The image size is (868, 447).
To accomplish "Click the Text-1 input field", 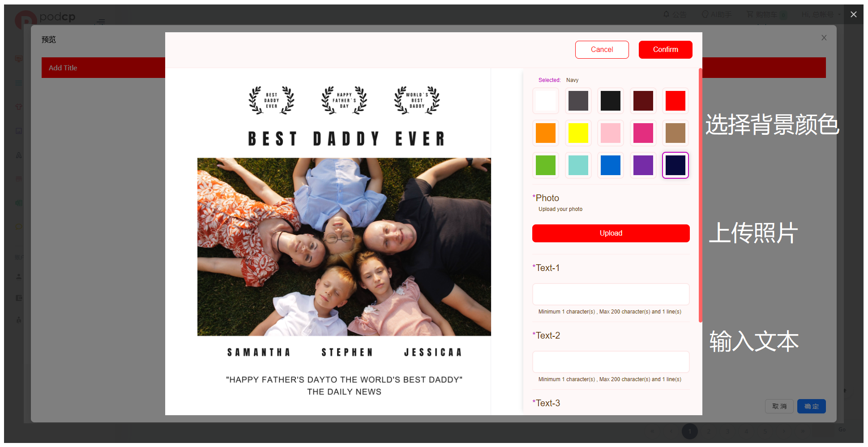I will (x=611, y=294).
